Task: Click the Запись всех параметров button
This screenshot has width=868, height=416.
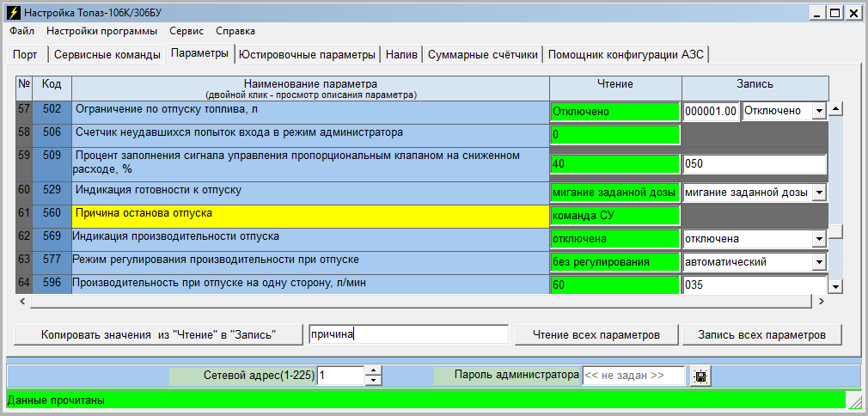Action: coord(761,334)
